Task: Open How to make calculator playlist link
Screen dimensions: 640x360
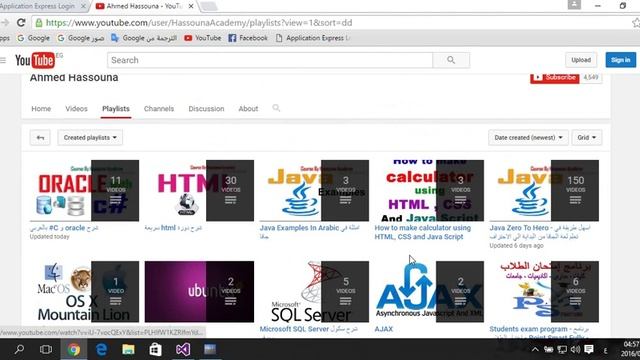Action: pyautogui.click(x=422, y=232)
